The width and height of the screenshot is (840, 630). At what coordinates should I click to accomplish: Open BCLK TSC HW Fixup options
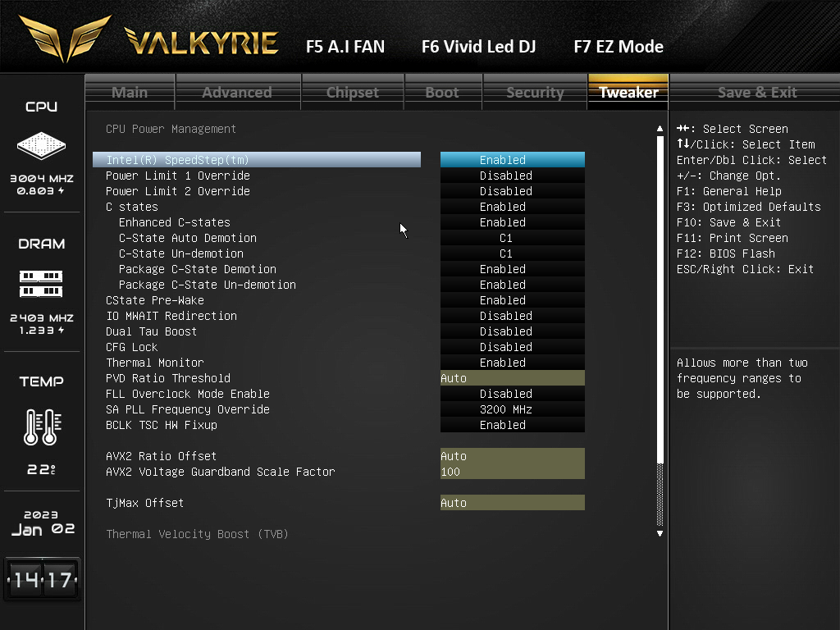pos(512,424)
